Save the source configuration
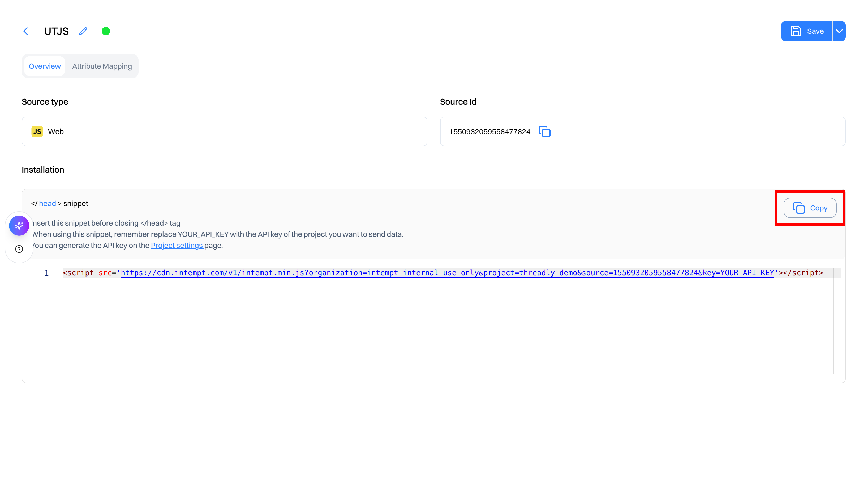Screen dimensions: 868x477 [x=807, y=31]
